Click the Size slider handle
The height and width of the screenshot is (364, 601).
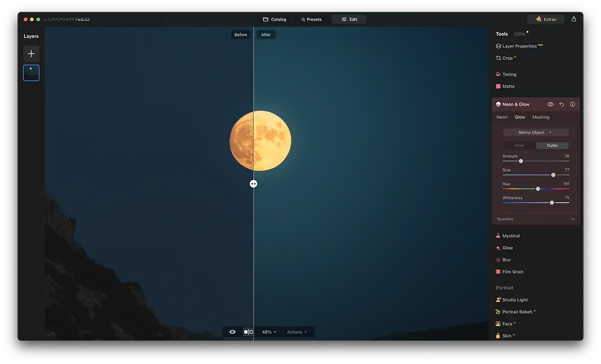coord(553,175)
